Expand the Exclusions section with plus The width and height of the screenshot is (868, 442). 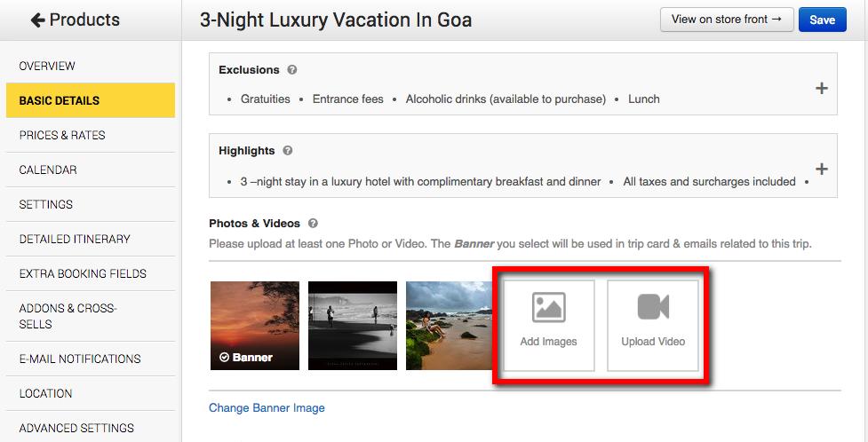click(x=821, y=88)
